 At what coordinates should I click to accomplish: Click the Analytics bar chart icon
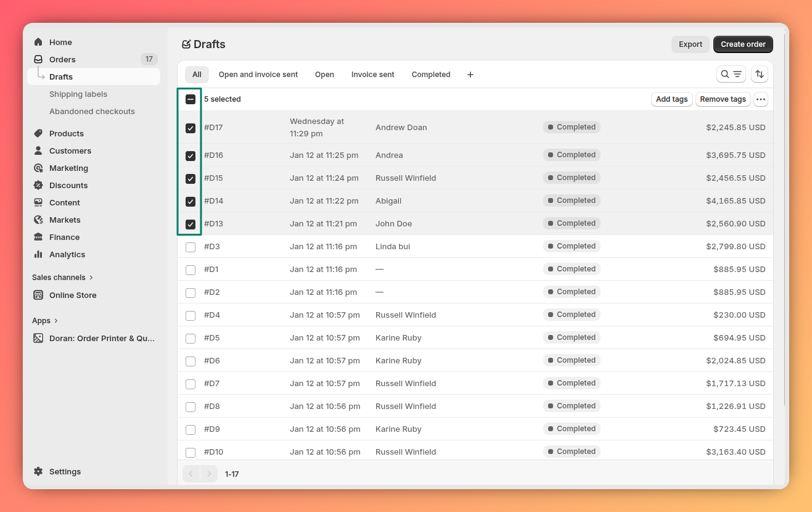pyautogui.click(x=38, y=254)
